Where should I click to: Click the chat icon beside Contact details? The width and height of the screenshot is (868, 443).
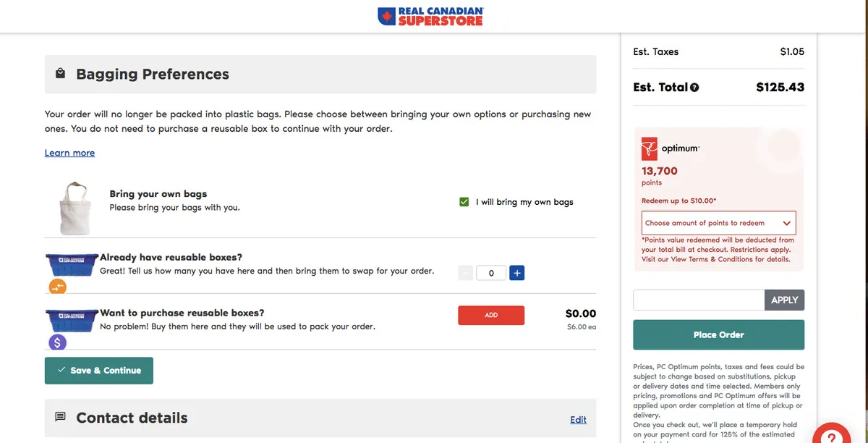click(61, 418)
